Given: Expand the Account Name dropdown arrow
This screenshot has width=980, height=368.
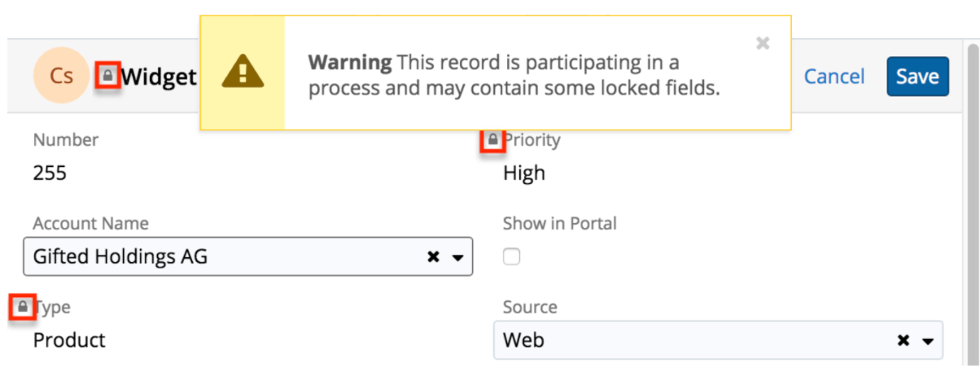Looking at the screenshot, I should 457,257.
